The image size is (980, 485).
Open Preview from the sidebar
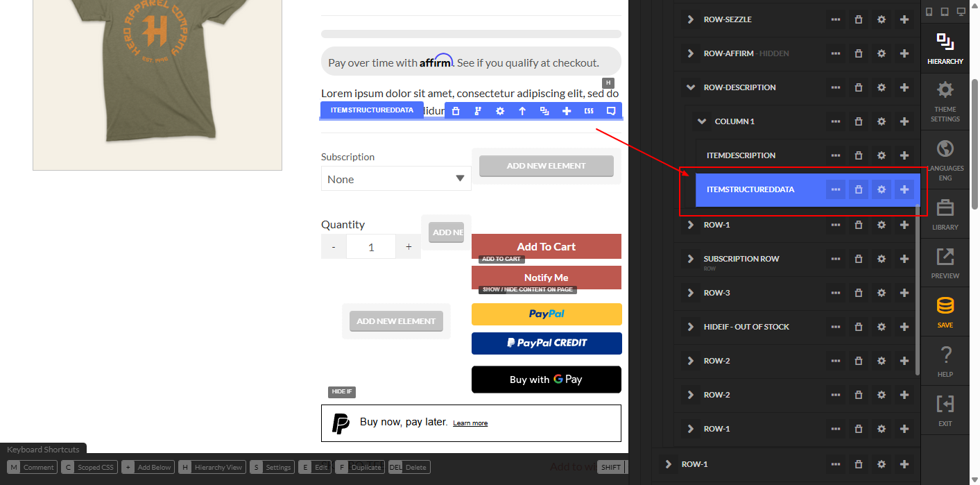[x=945, y=263]
